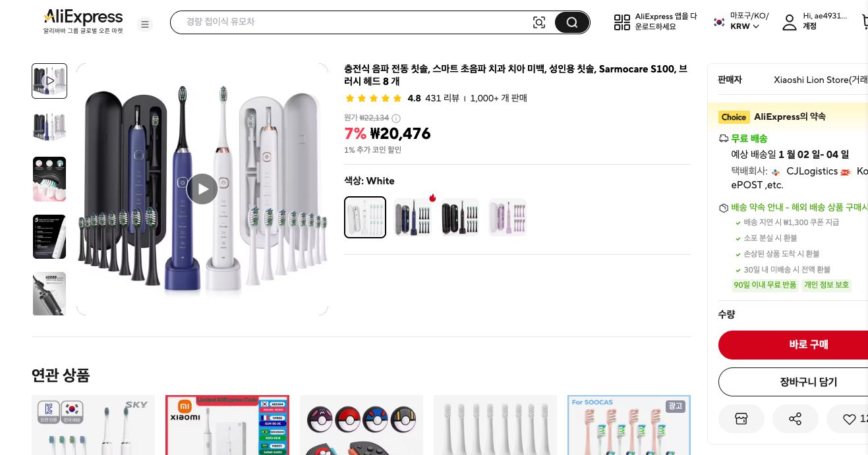Click the search magnifier icon

click(x=571, y=22)
